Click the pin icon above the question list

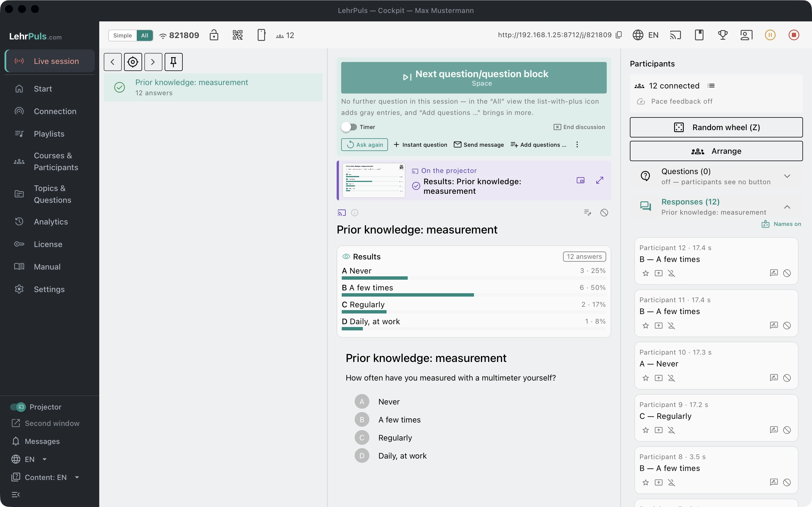(x=173, y=62)
